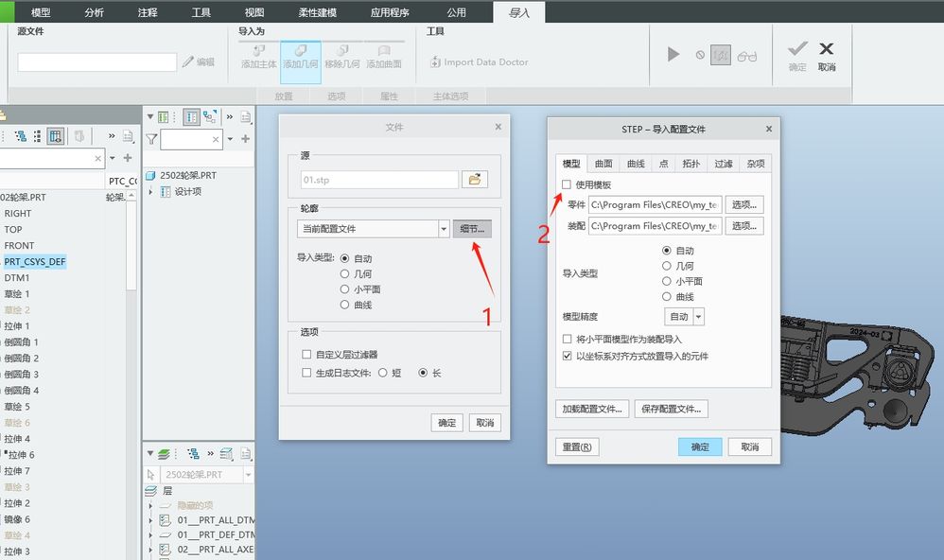The height and width of the screenshot is (560, 944).
Task: Open 模型精度 自动 dropdown
Action: coord(698,317)
